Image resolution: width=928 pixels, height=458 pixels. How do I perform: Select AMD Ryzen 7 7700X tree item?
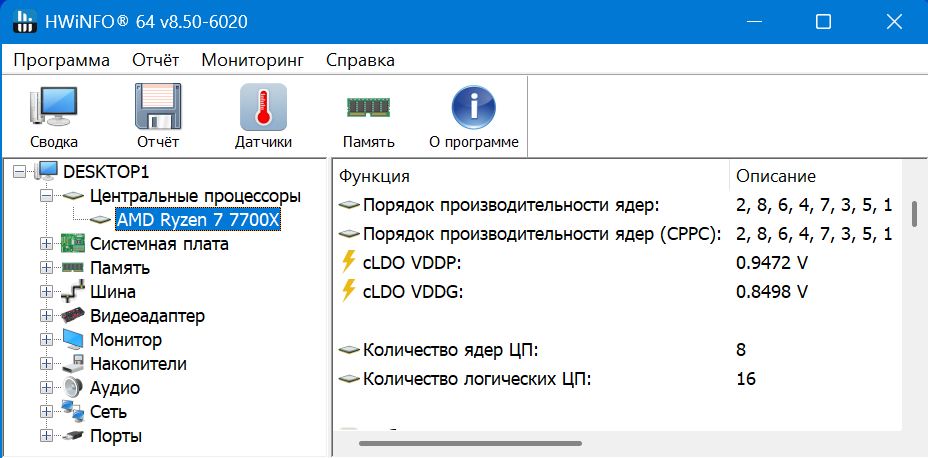click(198, 220)
